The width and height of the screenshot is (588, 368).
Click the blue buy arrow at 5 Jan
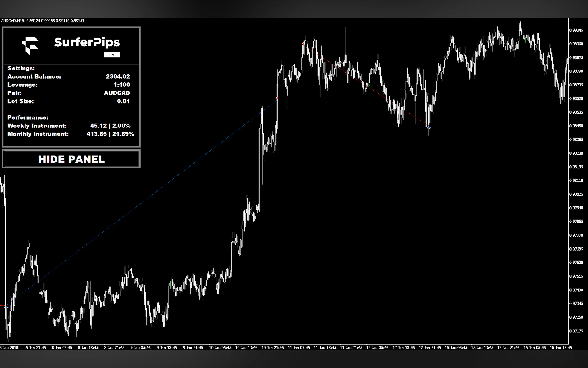[6, 307]
